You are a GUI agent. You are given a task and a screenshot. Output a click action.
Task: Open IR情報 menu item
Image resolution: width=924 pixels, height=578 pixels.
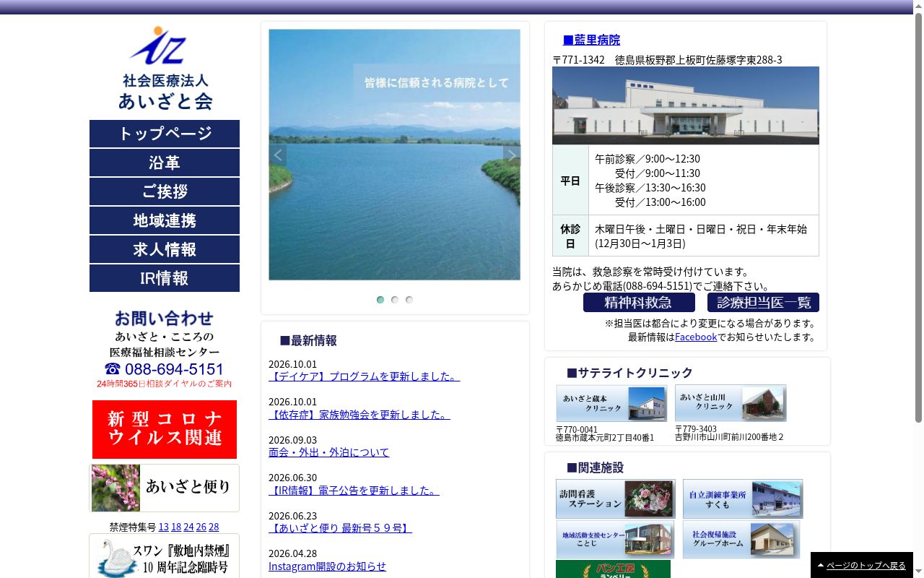tap(165, 278)
